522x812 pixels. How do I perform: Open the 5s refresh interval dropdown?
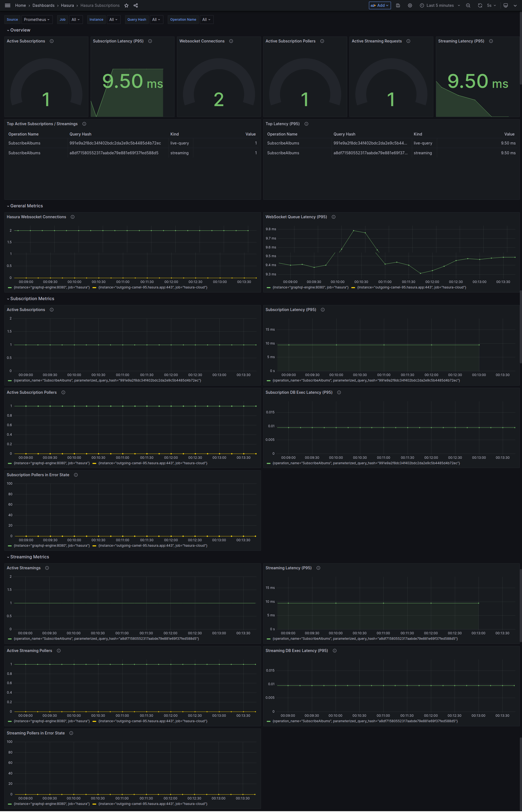tap(492, 5)
